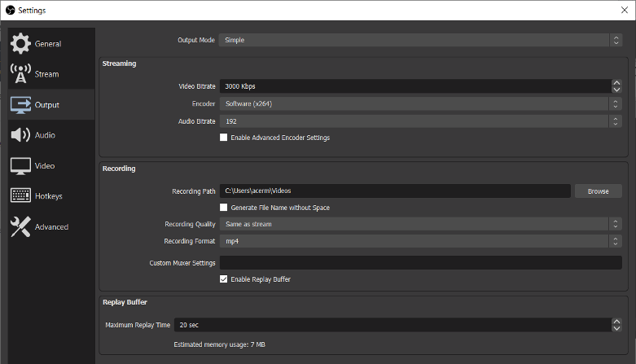This screenshot has width=636, height=364.
Task: Click the Custom Muxer Settings field
Action: (421, 262)
